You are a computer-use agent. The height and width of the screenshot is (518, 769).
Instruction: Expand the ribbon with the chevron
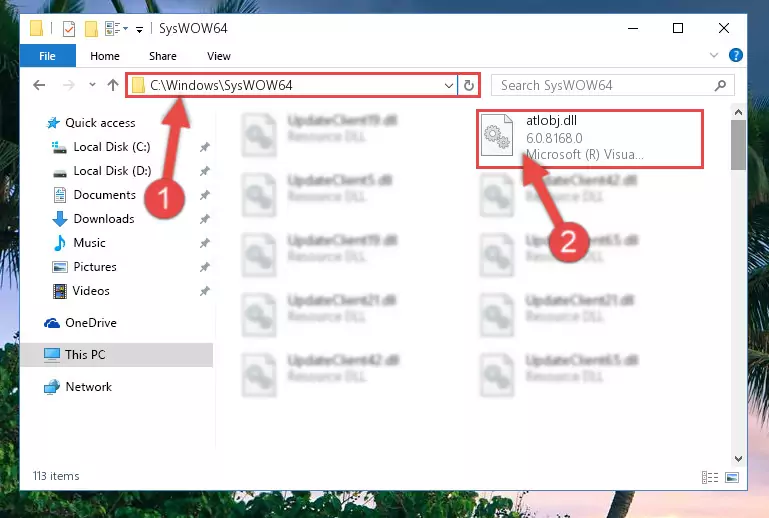714,55
